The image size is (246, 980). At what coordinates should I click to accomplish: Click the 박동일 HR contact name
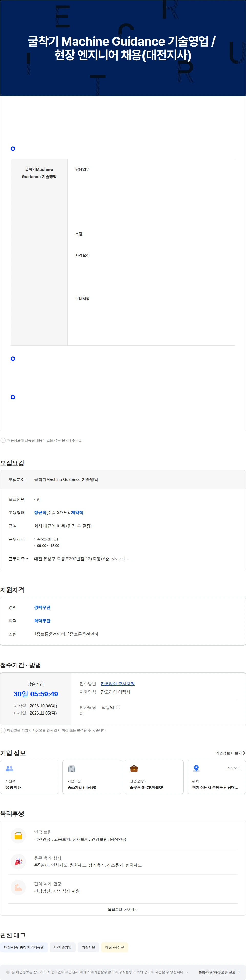(108, 708)
